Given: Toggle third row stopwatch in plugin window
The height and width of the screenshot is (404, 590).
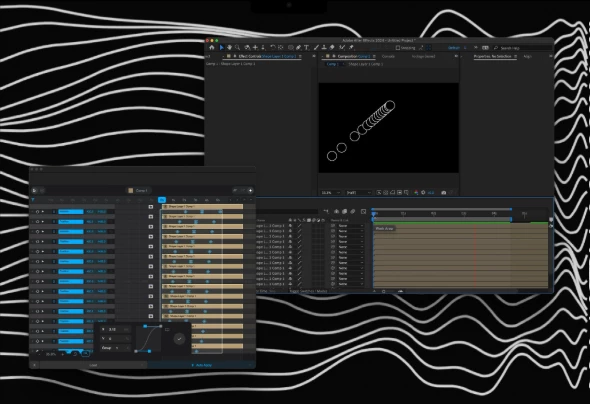Looking at the screenshot, I should (x=37, y=231).
